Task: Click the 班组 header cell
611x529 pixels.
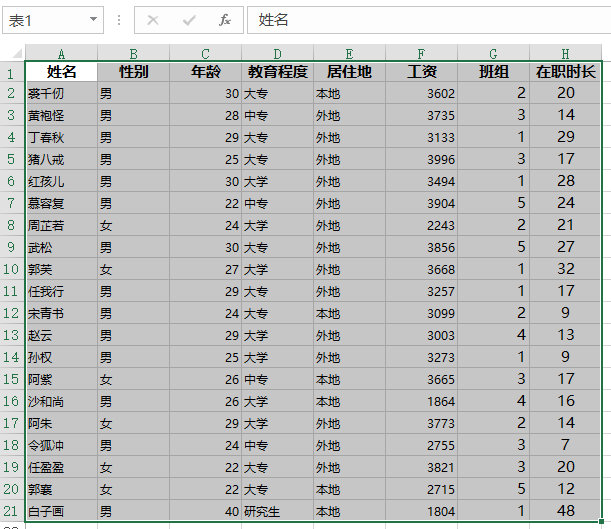Action: tap(493, 72)
